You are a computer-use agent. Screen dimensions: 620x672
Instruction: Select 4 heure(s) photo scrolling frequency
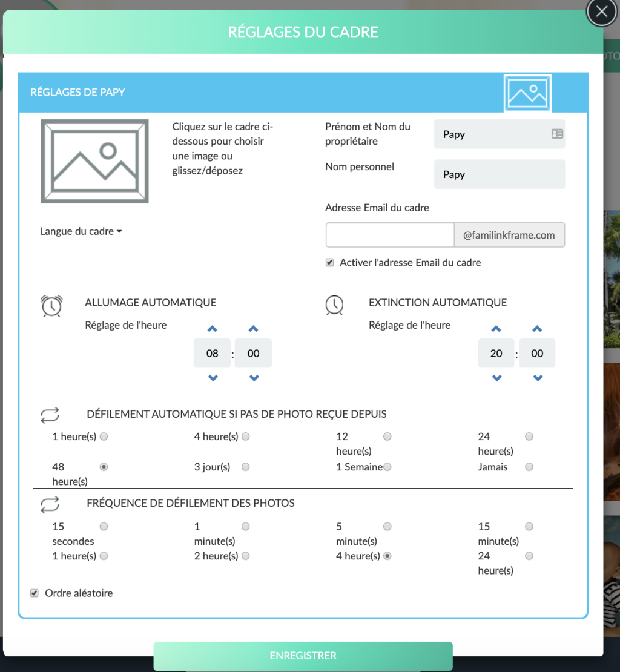click(x=387, y=556)
